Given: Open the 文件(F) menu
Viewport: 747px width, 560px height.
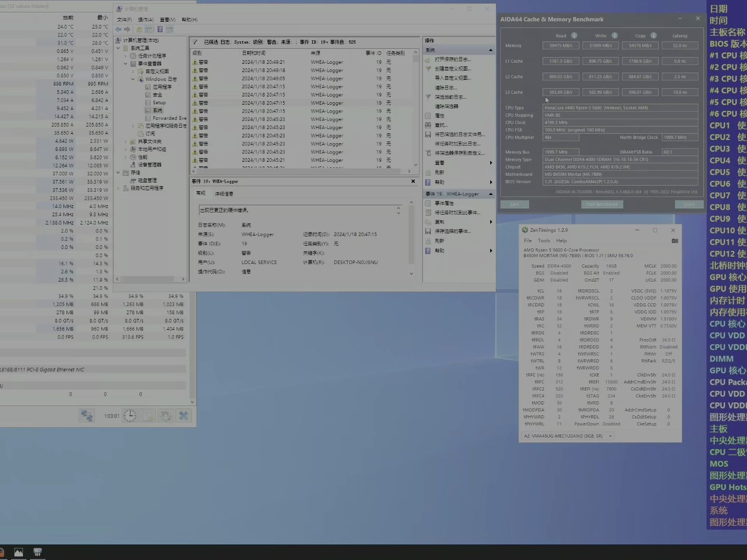Looking at the screenshot, I should pyautogui.click(x=124, y=20).
